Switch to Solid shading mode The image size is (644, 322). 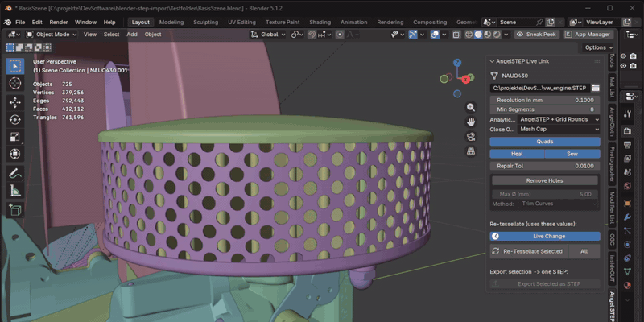tap(478, 35)
